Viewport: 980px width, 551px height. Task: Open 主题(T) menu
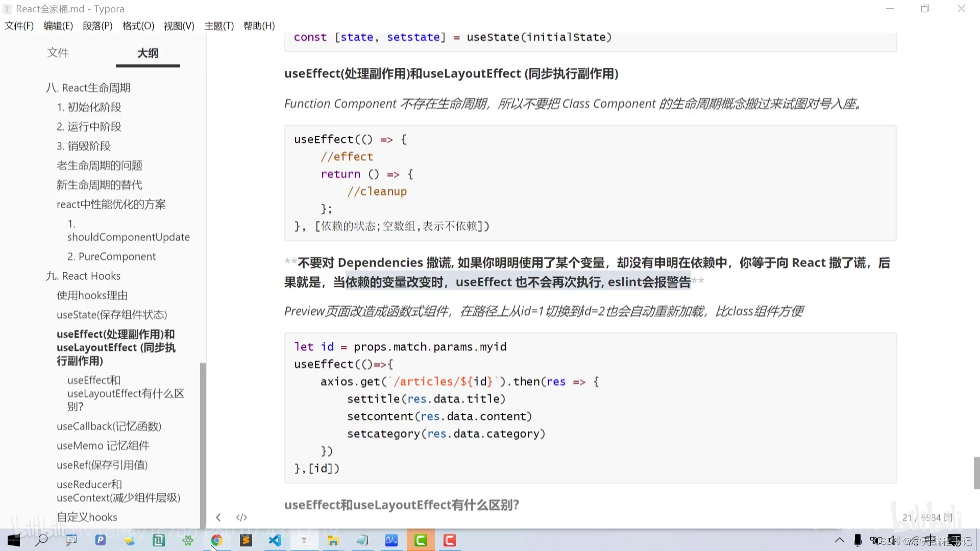point(219,26)
